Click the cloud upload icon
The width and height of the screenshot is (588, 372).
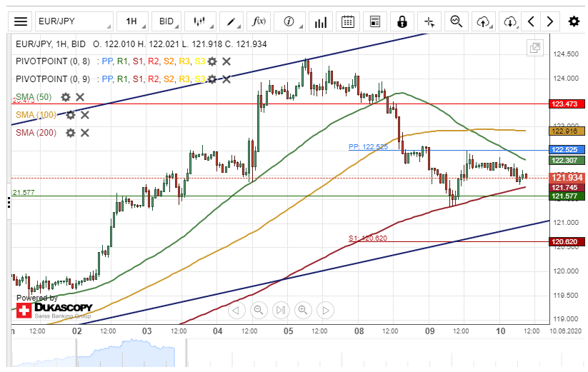(483, 21)
